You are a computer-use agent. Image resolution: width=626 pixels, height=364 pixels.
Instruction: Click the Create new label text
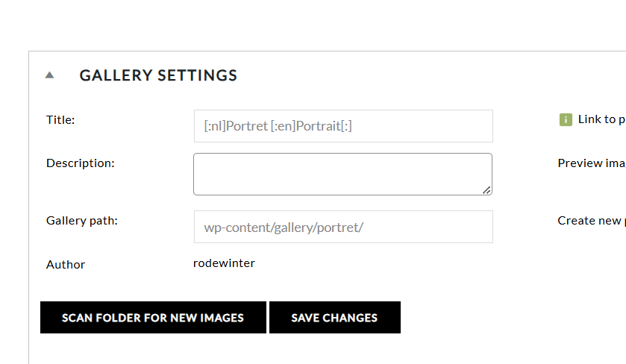click(x=591, y=221)
